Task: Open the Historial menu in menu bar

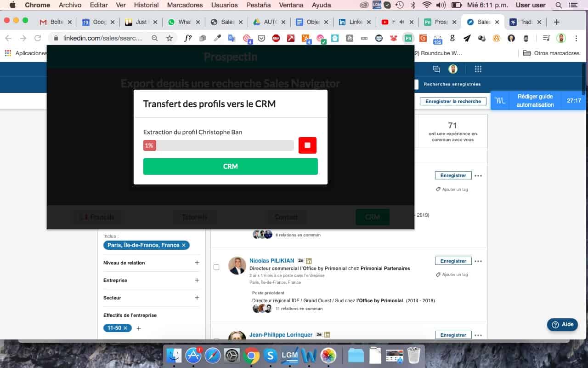Action: pos(146,5)
